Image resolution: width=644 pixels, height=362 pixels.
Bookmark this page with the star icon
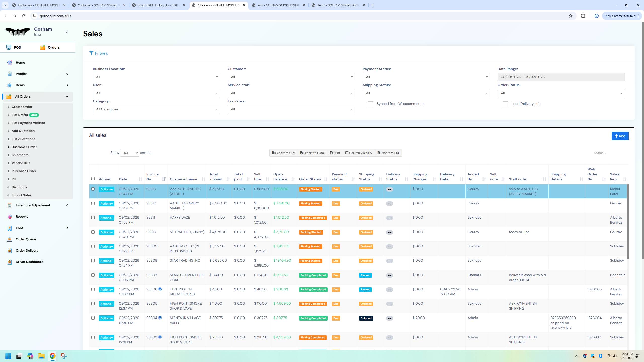pos(571,16)
